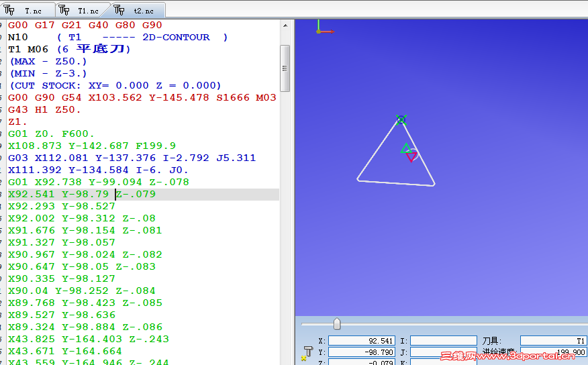Click the empty J value field
The height and width of the screenshot is (365, 588).
point(443,352)
